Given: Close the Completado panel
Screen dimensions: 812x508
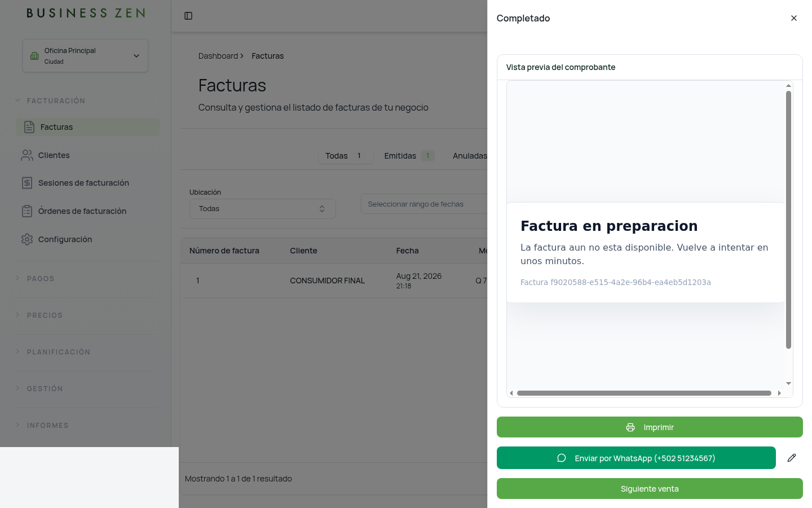Looking at the screenshot, I should point(794,18).
